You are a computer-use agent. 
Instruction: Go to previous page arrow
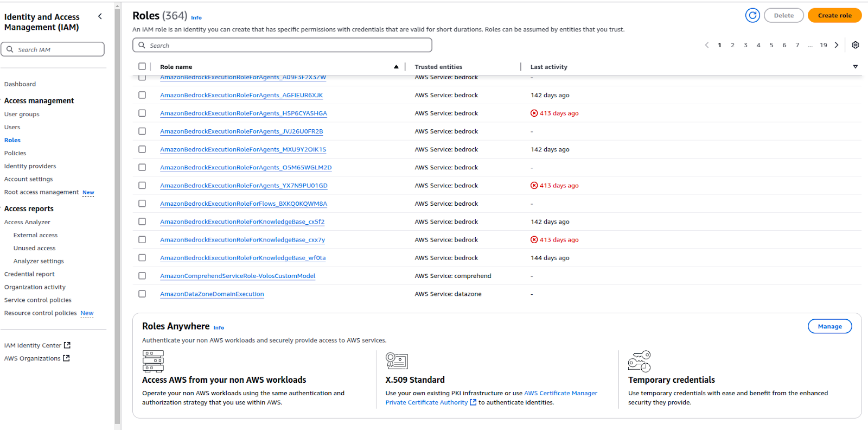[707, 45]
